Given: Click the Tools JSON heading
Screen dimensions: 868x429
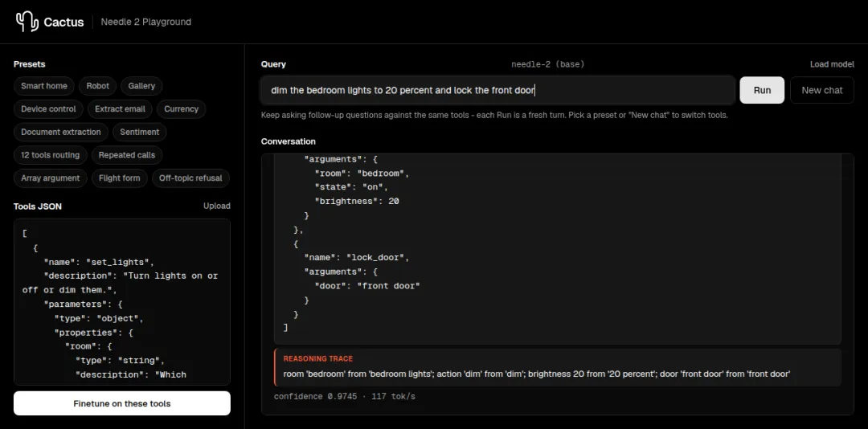Looking at the screenshot, I should 38,206.
